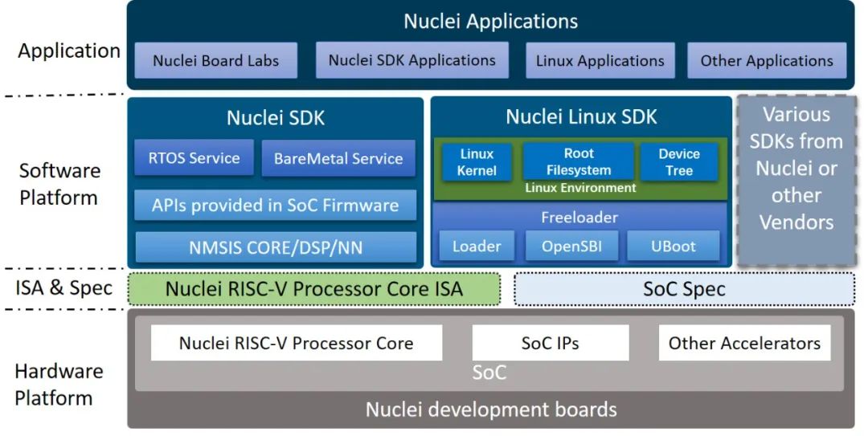Click the Device Tree block

[679, 162]
